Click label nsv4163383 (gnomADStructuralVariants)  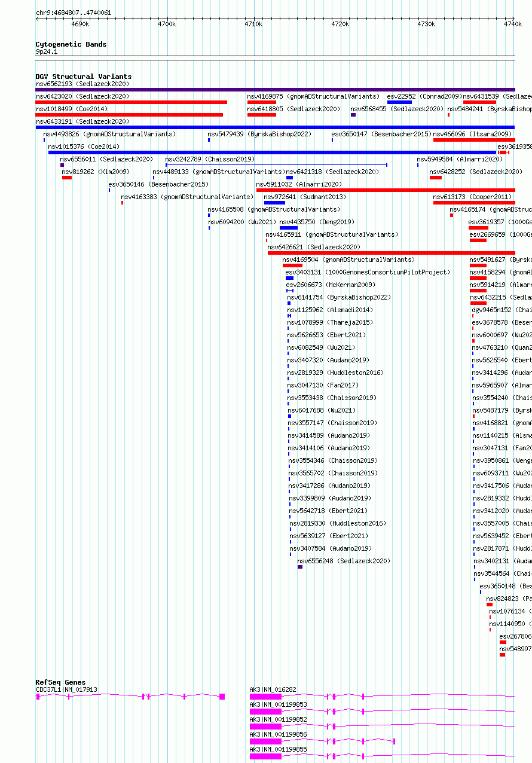[187, 197]
